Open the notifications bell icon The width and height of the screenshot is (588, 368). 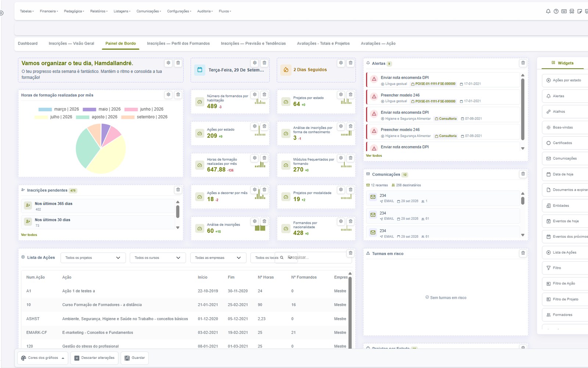click(x=548, y=11)
